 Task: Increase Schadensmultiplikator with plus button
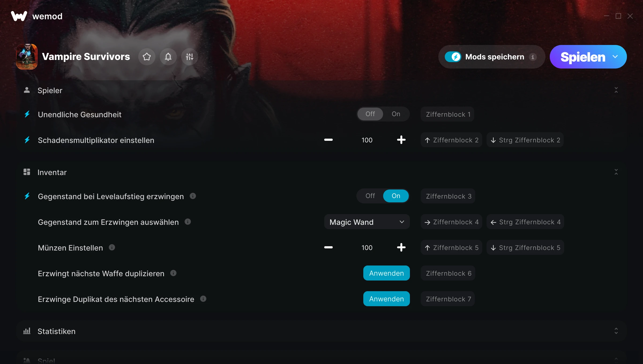click(x=401, y=140)
